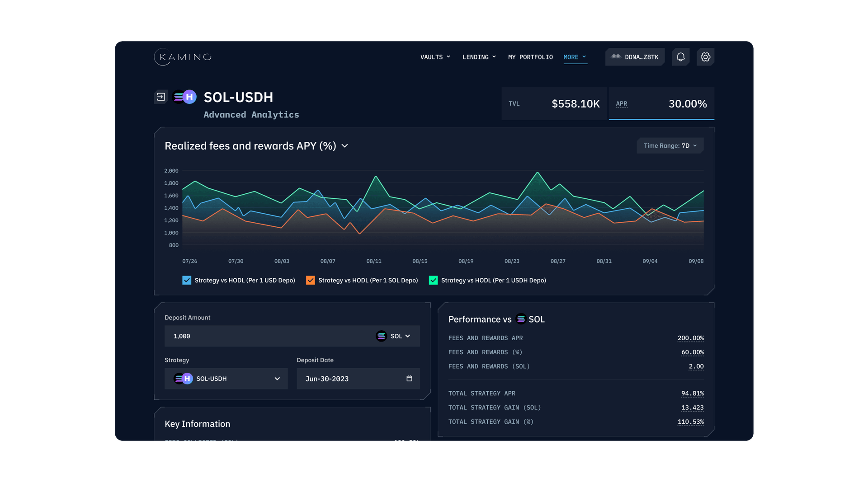
Task: Click the 09/08 date label
Action: click(696, 261)
